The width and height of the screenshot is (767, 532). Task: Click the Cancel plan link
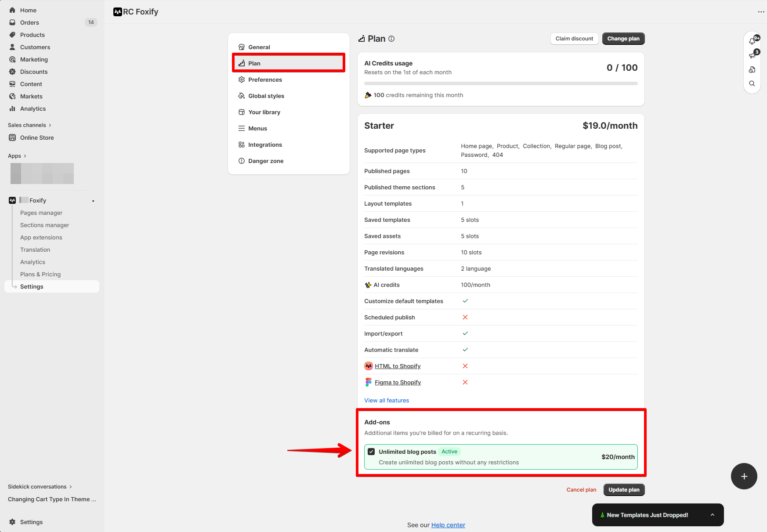pos(581,490)
